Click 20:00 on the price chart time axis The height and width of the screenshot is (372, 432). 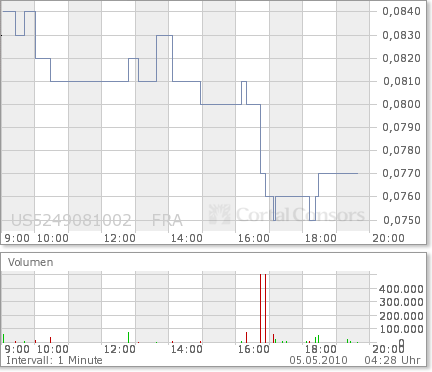388,238
